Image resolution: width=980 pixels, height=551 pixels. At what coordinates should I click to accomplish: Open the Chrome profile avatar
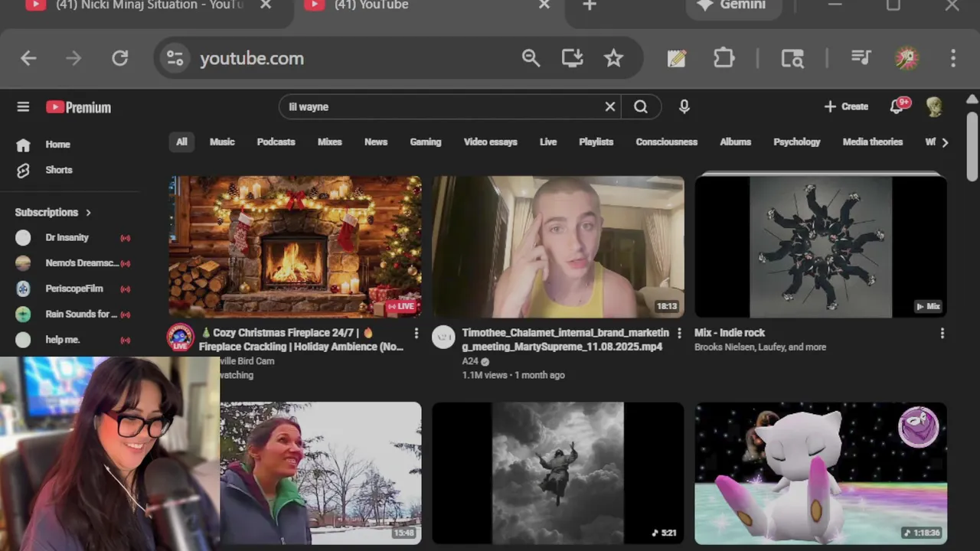907,58
